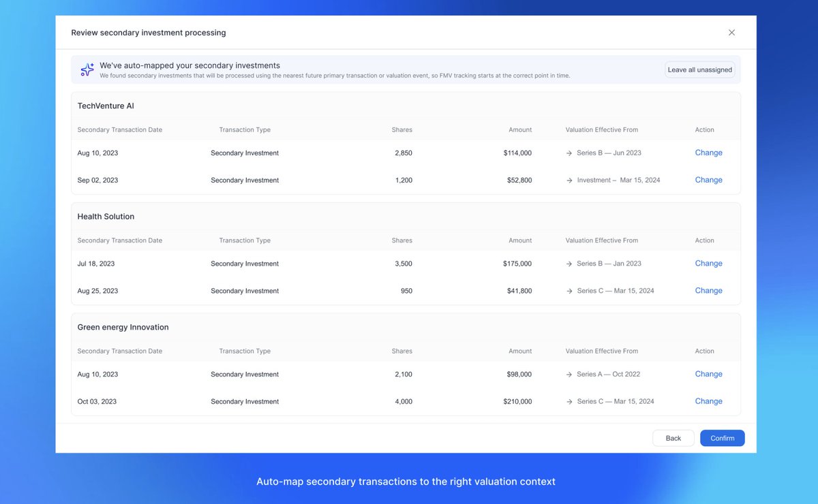Click Series A — Oct 2022 valuation

tap(608, 375)
